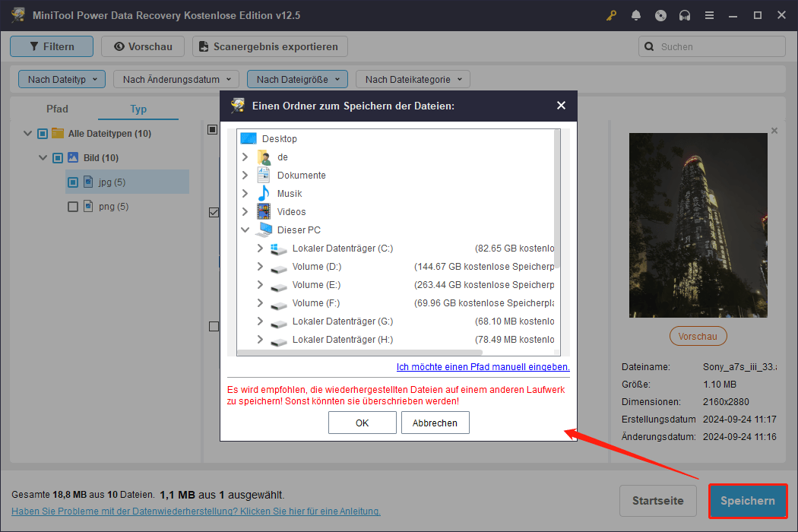This screenshot has width=798, height=532.
Task: Click Abbrechen to cancel dialog
Action: tap(435, 423)
